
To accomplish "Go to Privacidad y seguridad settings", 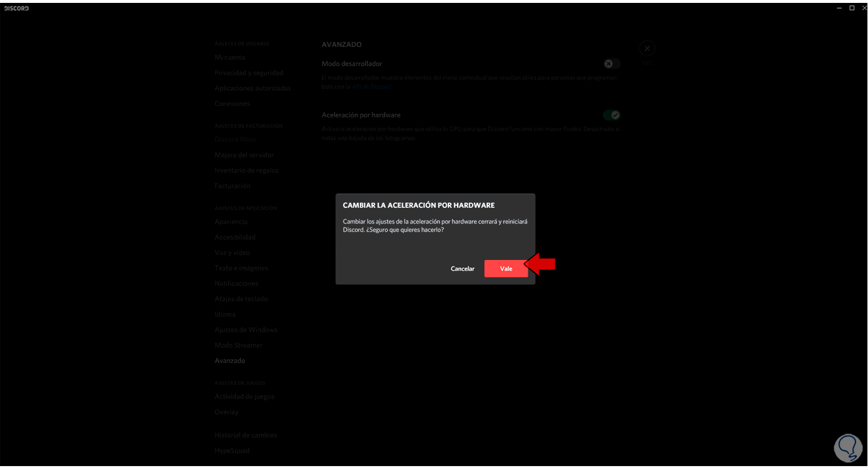I will tap(249, 73).
